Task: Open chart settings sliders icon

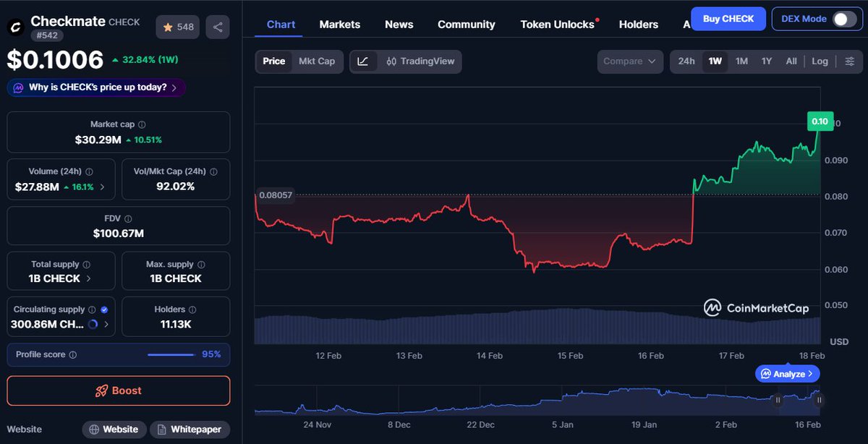Action: coord(850,61)
